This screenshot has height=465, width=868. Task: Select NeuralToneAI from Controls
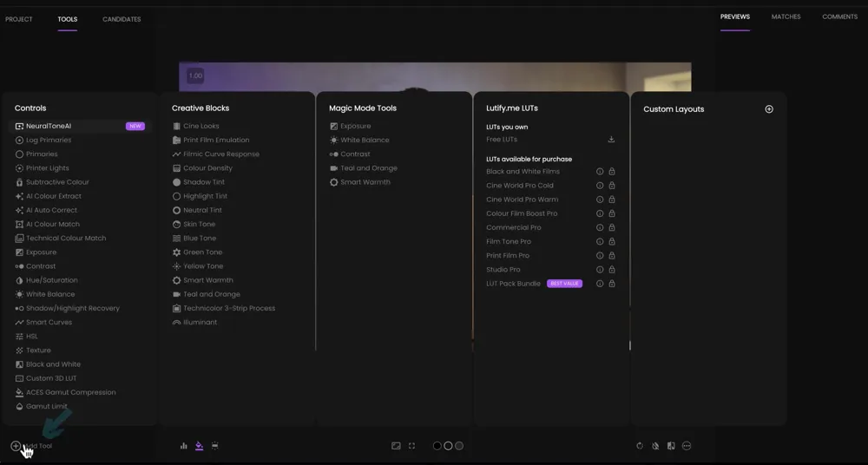pos(49,126)
